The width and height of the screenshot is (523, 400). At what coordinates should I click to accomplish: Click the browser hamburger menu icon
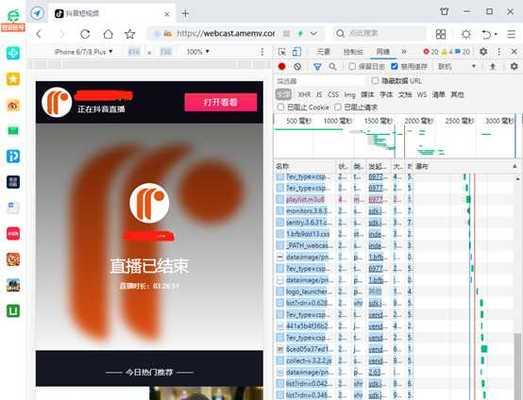pyautogui.click(x=511, y=34)
